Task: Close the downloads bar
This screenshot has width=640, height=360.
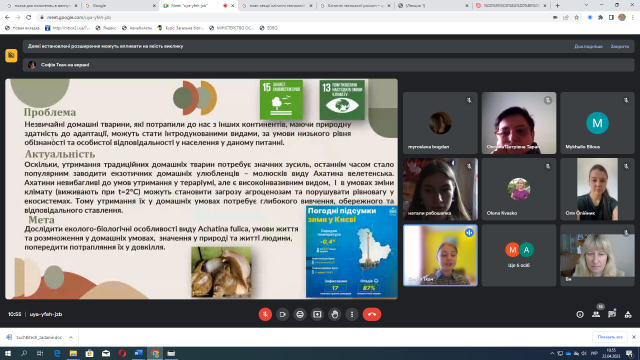Action: pos(633,337)
